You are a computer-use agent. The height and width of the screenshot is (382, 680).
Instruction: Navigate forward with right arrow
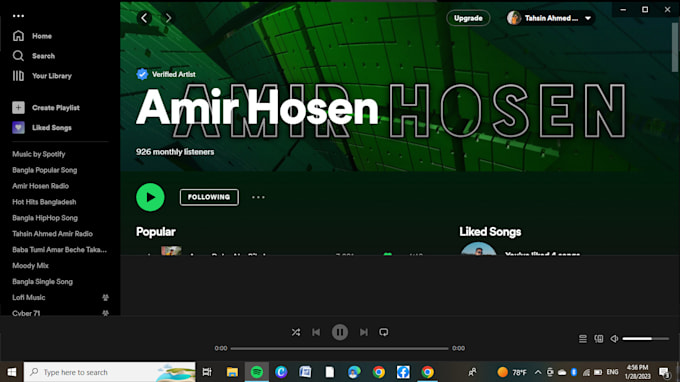[168, 18]
